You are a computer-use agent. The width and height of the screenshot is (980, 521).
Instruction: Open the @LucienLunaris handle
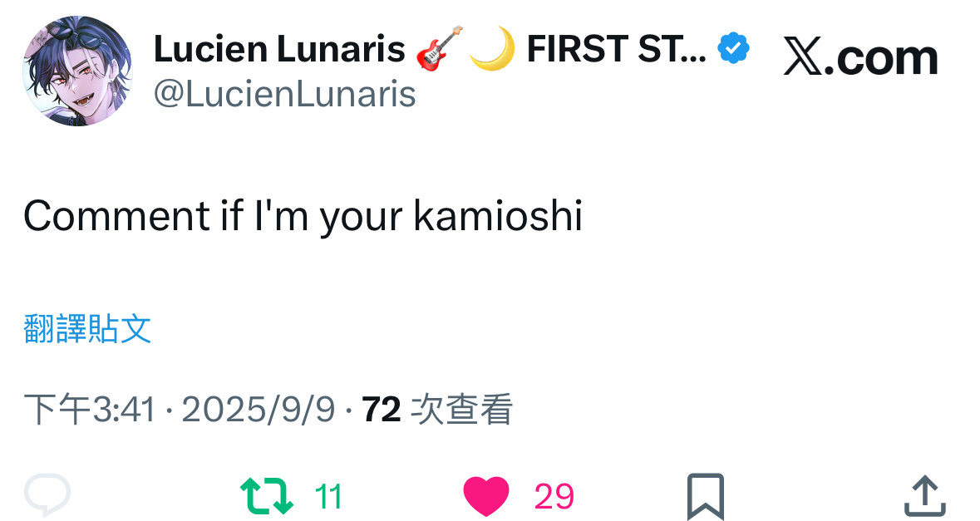284,94
